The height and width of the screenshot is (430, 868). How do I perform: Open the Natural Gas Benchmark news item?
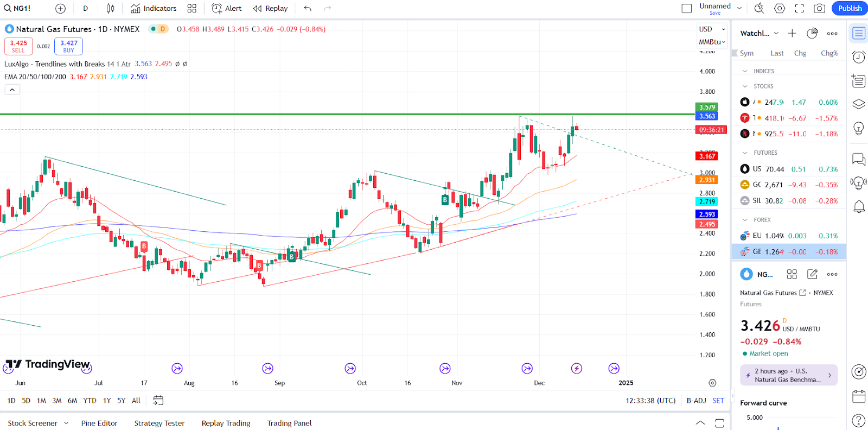pos(789,375)
